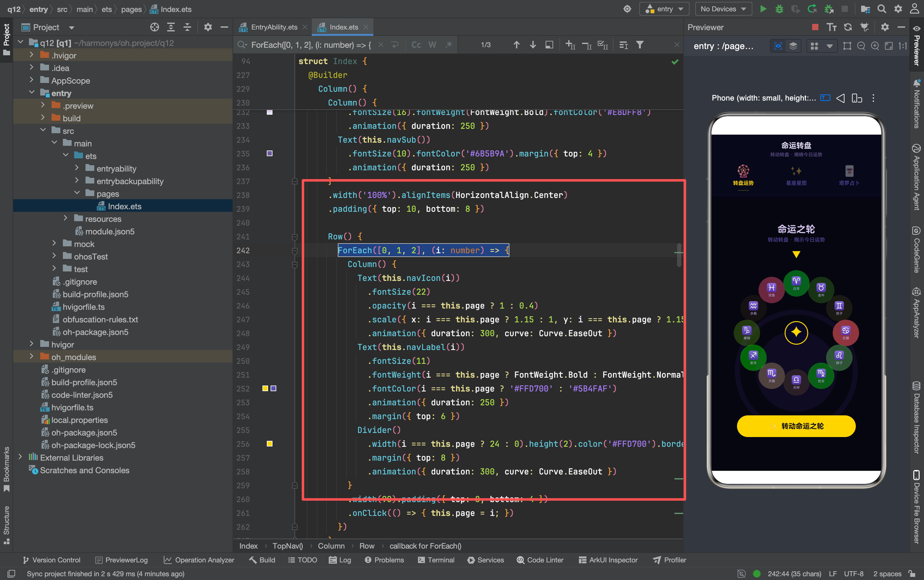Toggle regex search option
Screen dimensions: 924x580
(449, 45)
